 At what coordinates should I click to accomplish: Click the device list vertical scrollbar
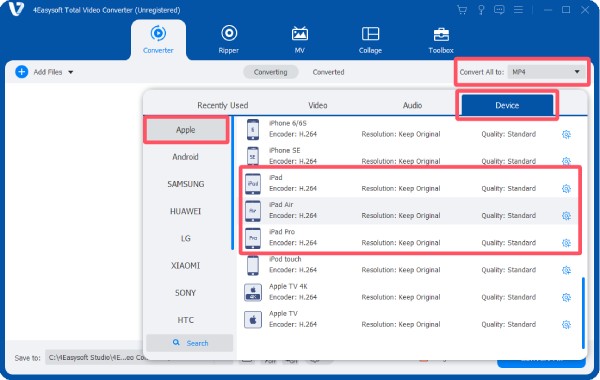(583, 313)
